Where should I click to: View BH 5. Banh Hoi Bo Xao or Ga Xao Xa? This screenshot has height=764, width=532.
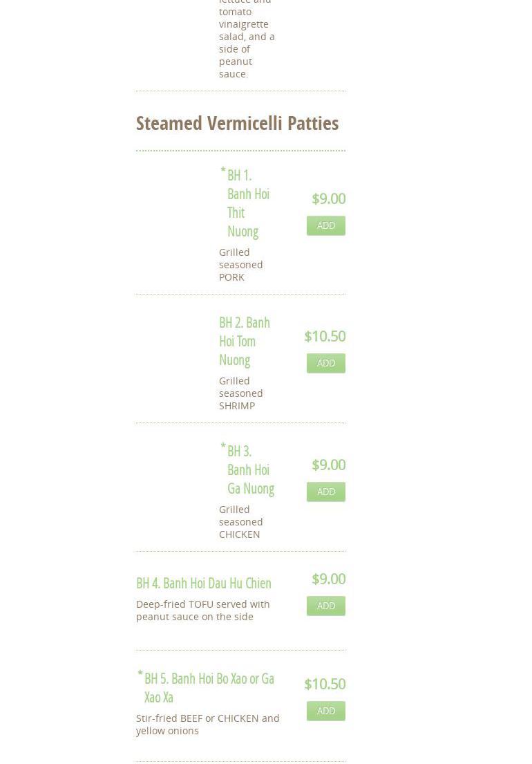coord(209,687)
